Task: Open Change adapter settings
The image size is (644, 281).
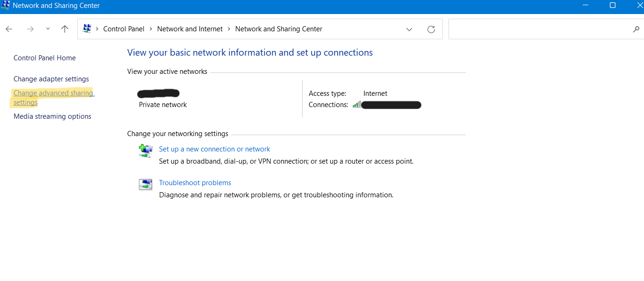Action: click(x=51, y=79)
